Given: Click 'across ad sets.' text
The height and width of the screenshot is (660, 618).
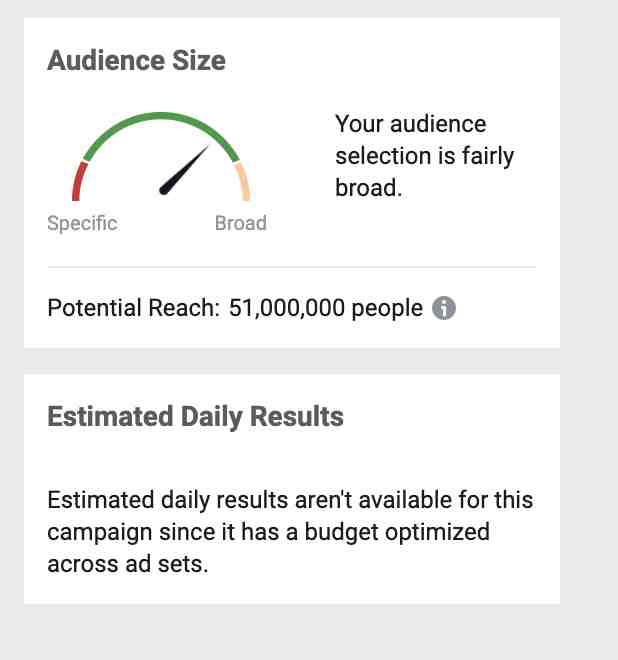Looking at the screenshot, I should pyautogui.click(x=128, y=564).
